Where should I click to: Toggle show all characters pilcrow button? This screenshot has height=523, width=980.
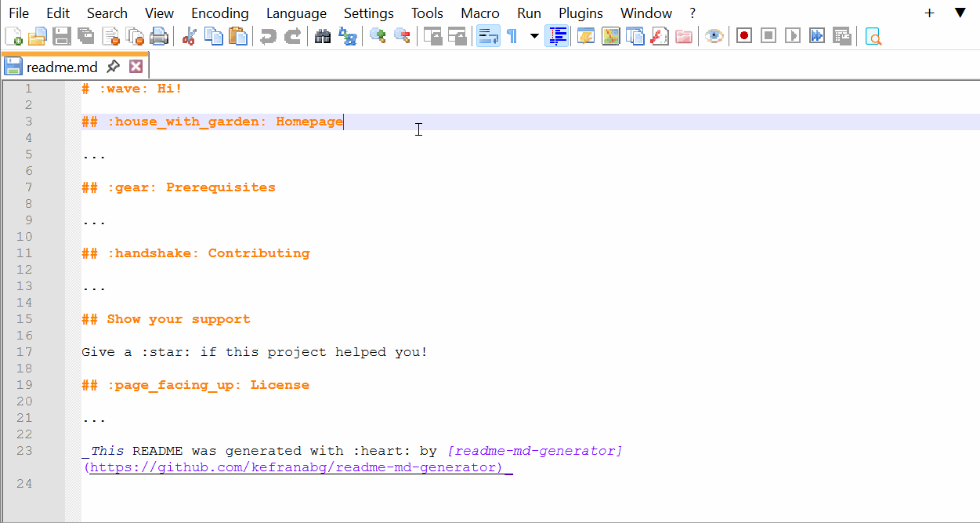[512, 35]
